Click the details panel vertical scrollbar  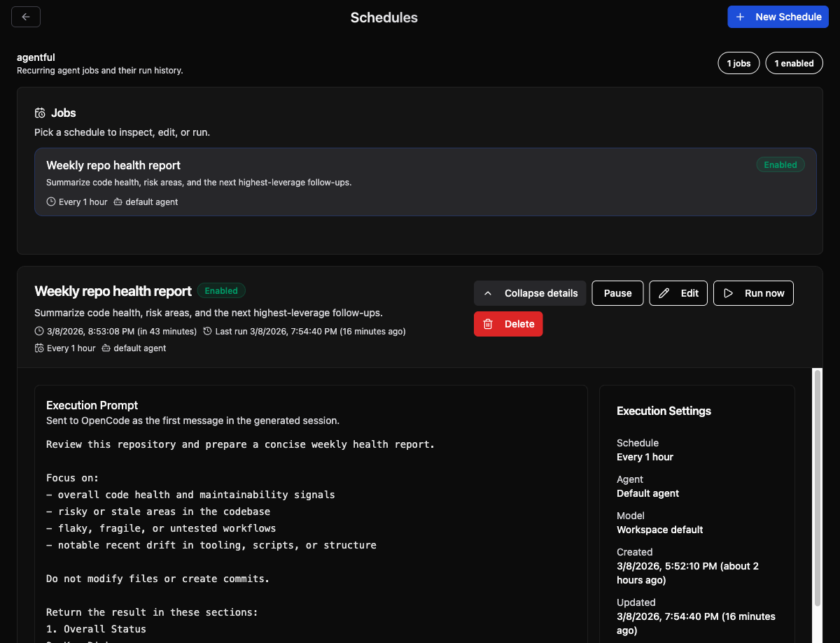point(817,488)
